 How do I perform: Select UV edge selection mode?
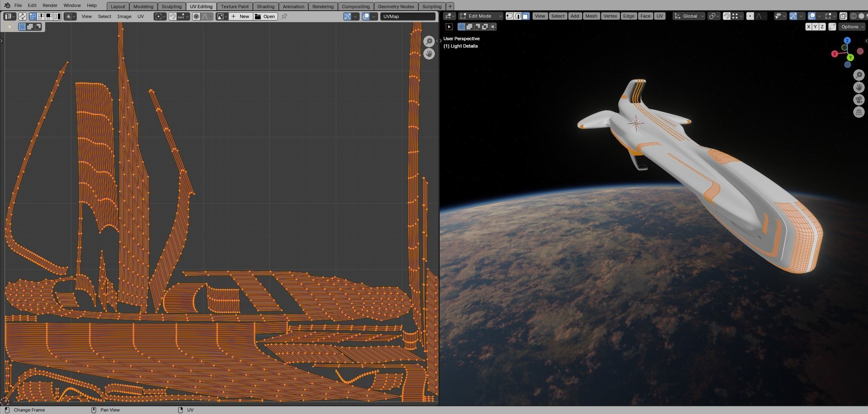pyautogui.click(x=41, y=16)
